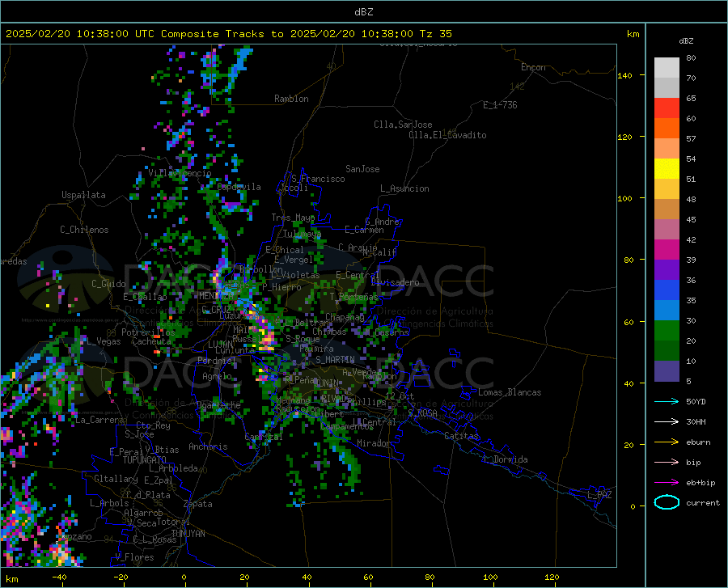Screen dimensions: 728x588
Task: Click the white 30HM arrow legend icon
Action: click(x=667, y=422)
